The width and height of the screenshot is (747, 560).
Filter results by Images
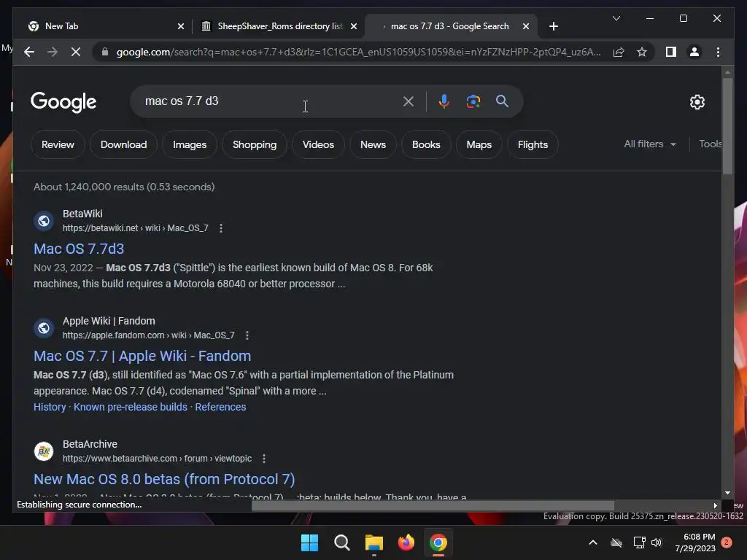tap(190, 144)
